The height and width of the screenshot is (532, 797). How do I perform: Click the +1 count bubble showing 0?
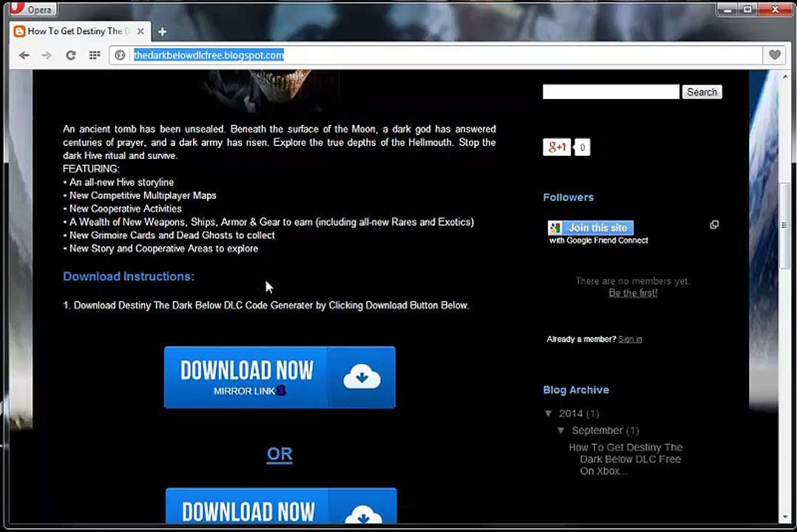[x=582, y=147]
